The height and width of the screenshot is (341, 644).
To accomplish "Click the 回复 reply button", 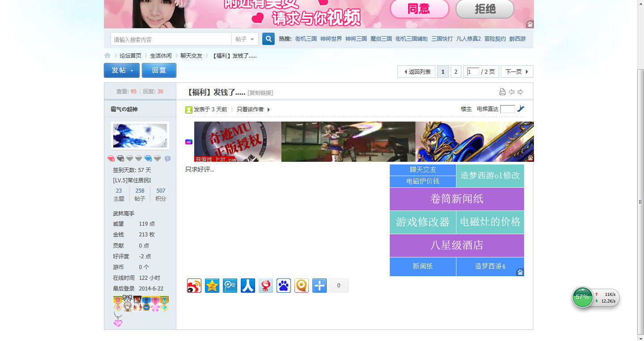I will (159, 71).
